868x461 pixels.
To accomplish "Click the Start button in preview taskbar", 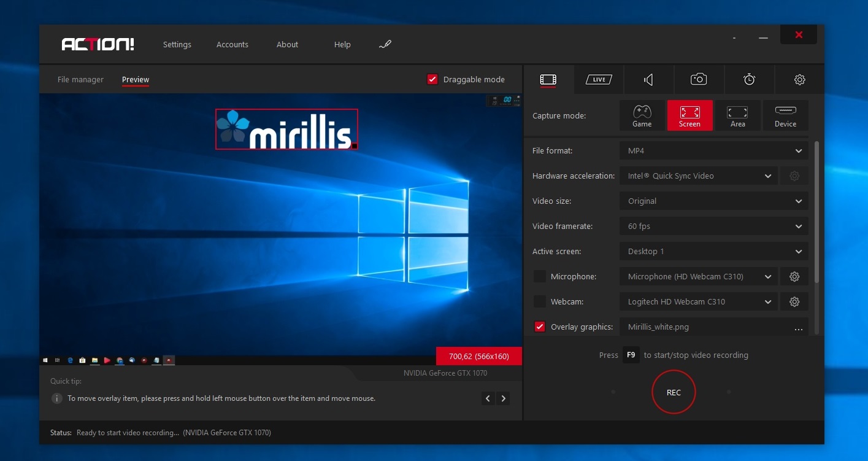I will 45,360.
